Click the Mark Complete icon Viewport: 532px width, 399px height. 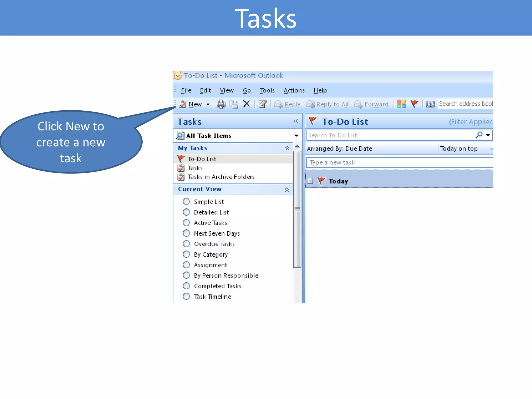pos(263,104)
